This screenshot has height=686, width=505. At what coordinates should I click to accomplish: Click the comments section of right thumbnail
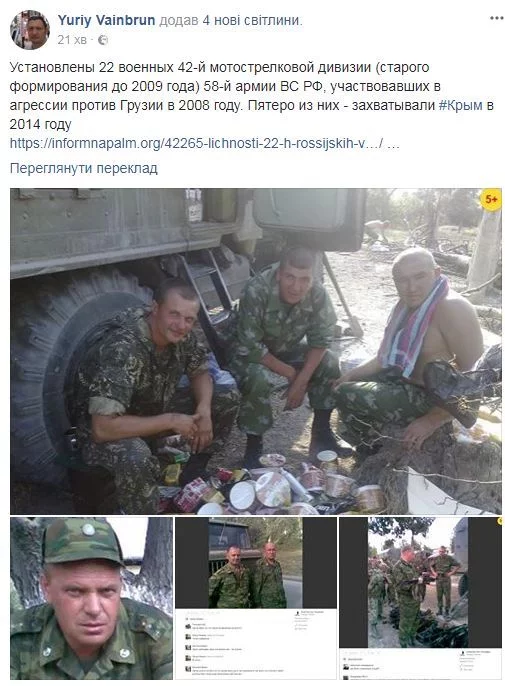[420, 664]
